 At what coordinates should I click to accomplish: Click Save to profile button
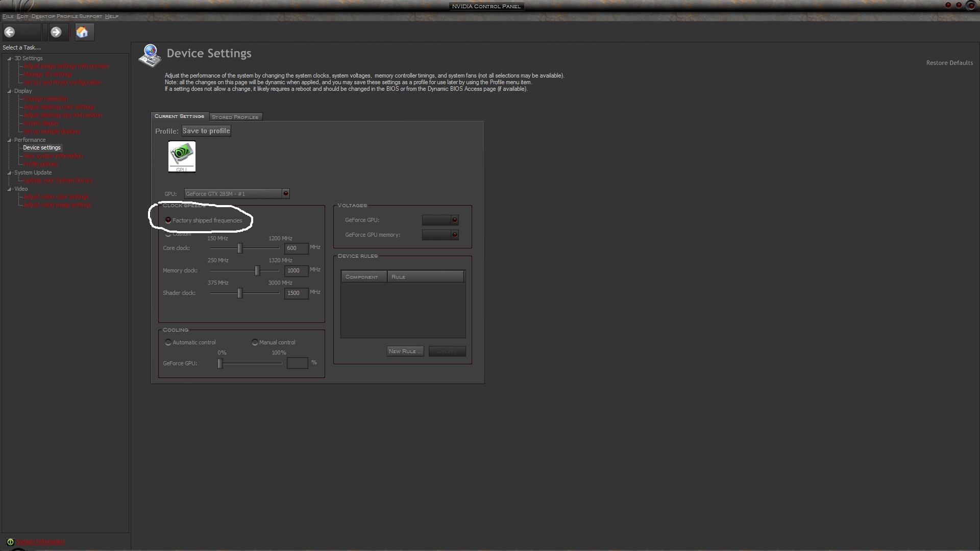pos(206,131)
